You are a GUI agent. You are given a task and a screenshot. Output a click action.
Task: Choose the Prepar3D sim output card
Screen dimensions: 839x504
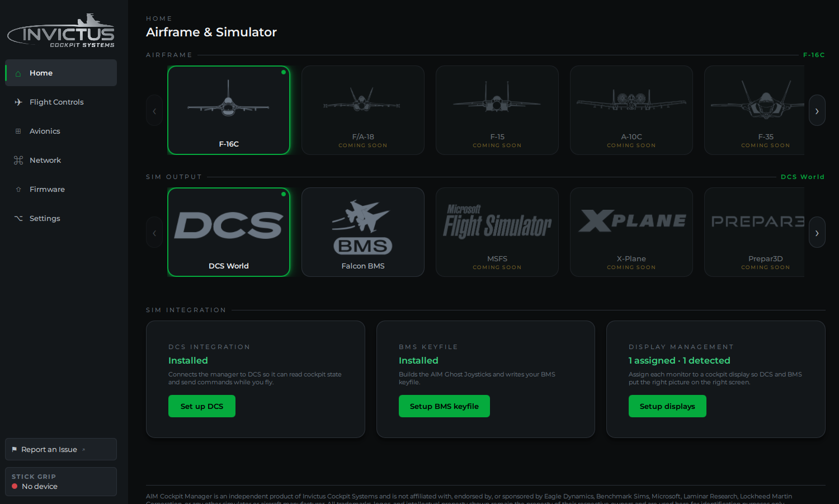point(755,232)
